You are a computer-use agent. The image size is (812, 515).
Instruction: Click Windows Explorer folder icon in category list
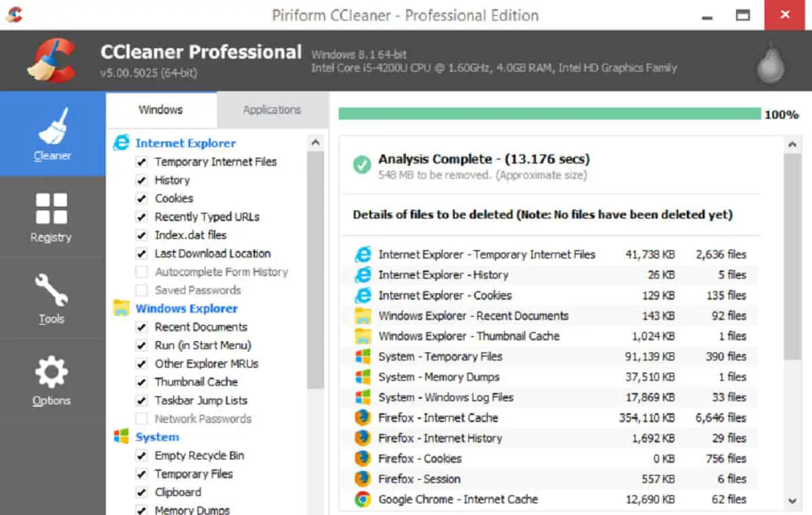click(x=122, y=308)
